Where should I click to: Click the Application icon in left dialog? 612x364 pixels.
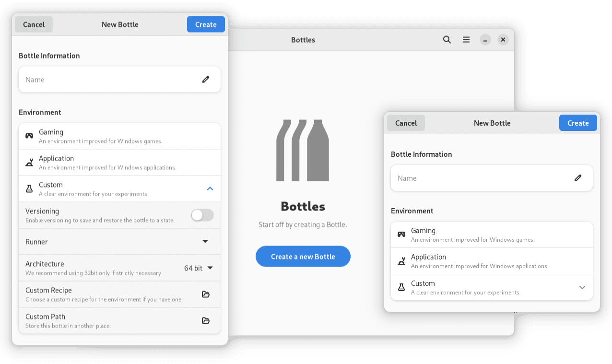(29, 163)
